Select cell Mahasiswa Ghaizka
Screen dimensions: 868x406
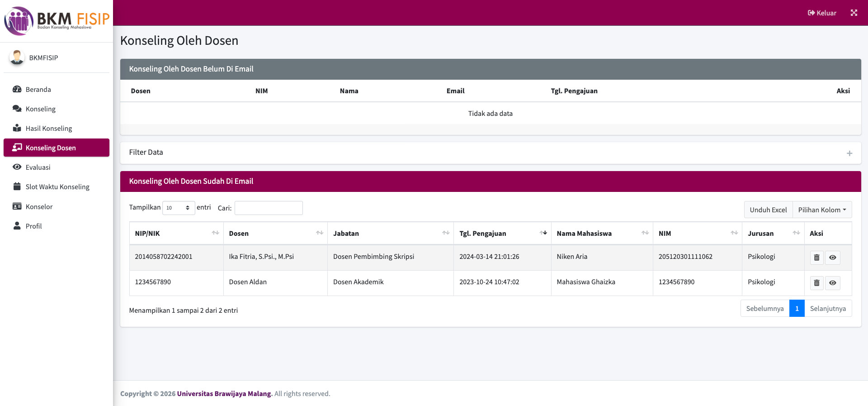[x=602, y=282]
